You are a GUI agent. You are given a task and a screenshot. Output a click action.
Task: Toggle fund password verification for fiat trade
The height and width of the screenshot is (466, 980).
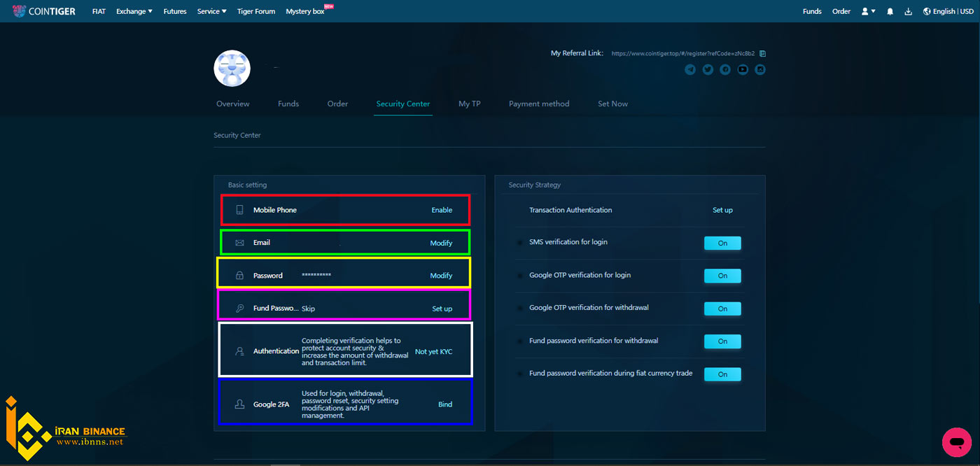722,374
